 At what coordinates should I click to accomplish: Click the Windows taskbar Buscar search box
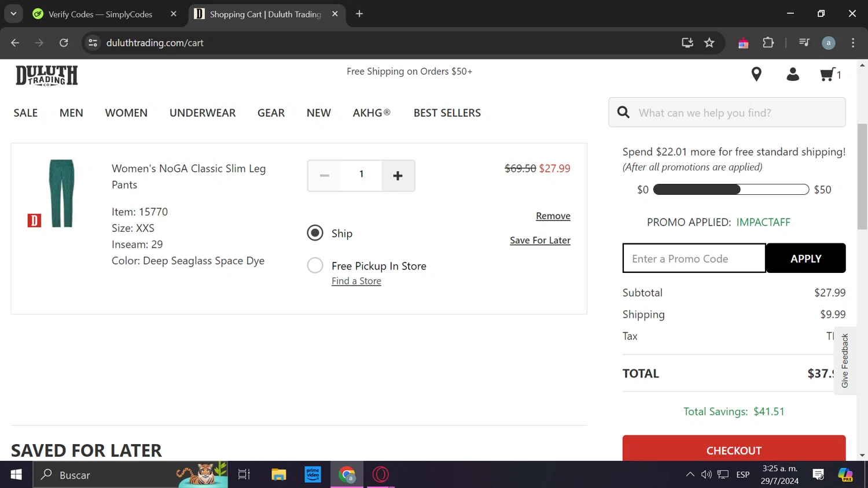130,475
